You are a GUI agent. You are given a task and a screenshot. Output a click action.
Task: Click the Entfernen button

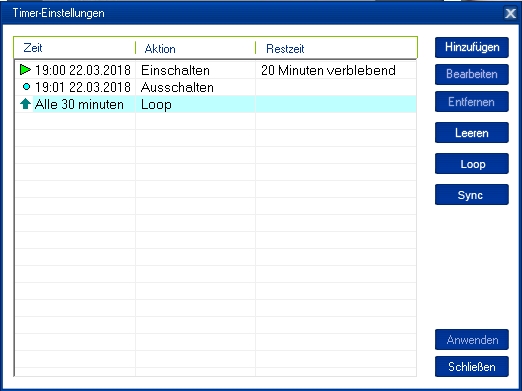pos(472,102)
